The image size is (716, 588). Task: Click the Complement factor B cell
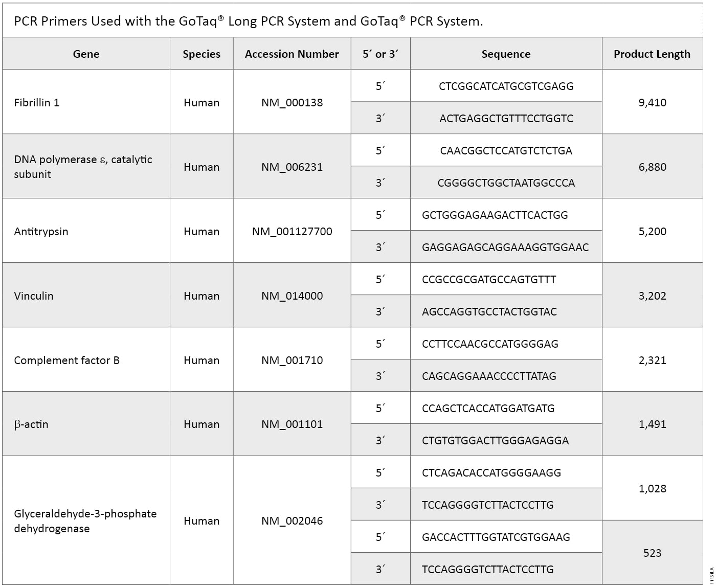coord(66,360)
